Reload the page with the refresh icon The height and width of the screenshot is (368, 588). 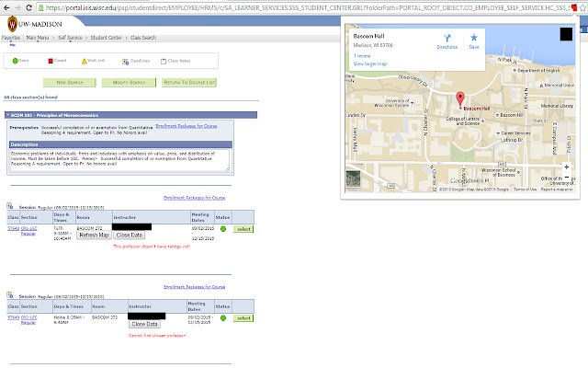pos(28,7)
